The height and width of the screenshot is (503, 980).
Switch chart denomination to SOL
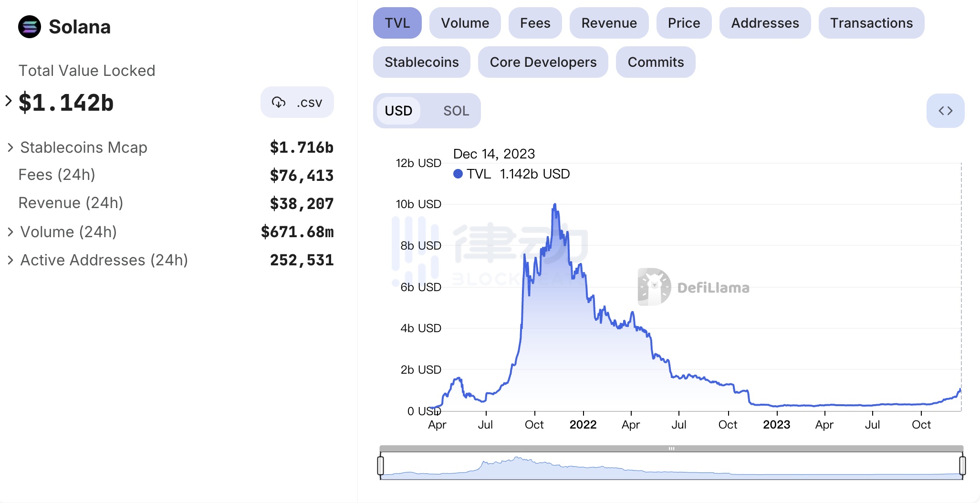456,111
